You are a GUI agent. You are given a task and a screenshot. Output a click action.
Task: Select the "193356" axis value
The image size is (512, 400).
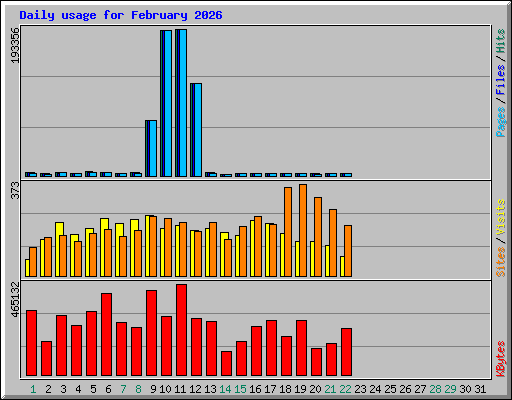click(x=15, y=45)
